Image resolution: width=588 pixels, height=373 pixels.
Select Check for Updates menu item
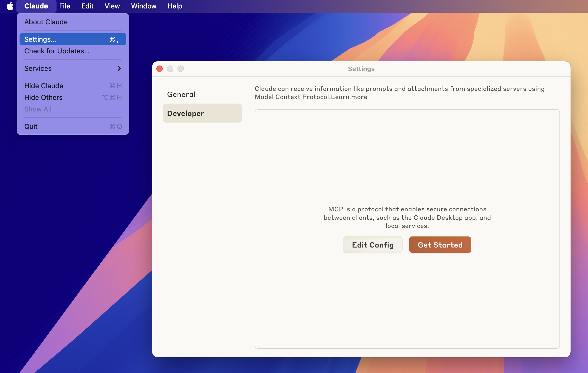(57, 51)
